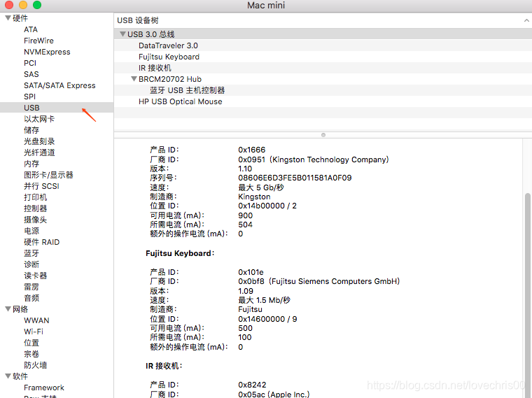This screenshot has height=398, width=532.
Task: Click the speed value 最大 1.5 Mb/秒
Action: coord(265,300)
